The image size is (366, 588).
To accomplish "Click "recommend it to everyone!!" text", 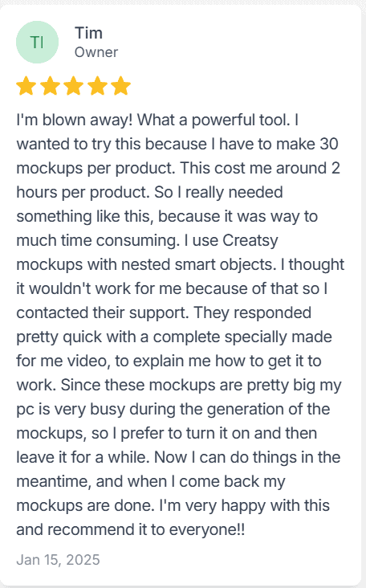I will tap(146, 529).
